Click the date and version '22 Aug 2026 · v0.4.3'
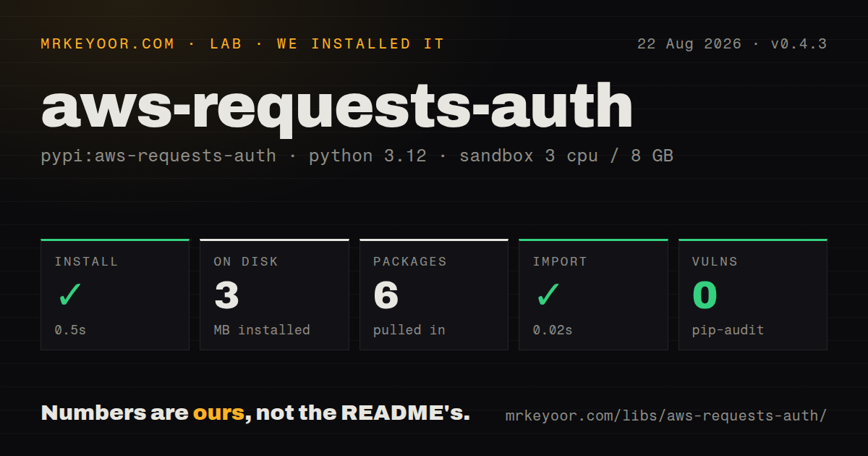 (732, 44)
